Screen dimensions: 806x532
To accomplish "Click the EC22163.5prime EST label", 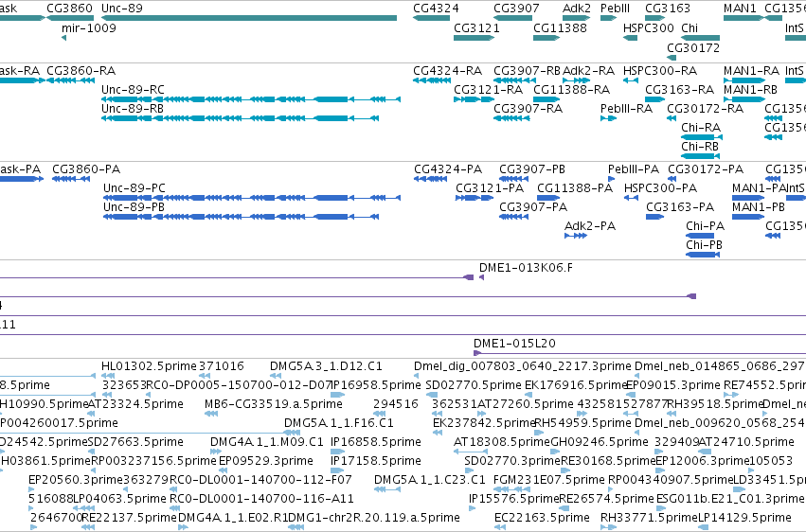I will [542, 518].
